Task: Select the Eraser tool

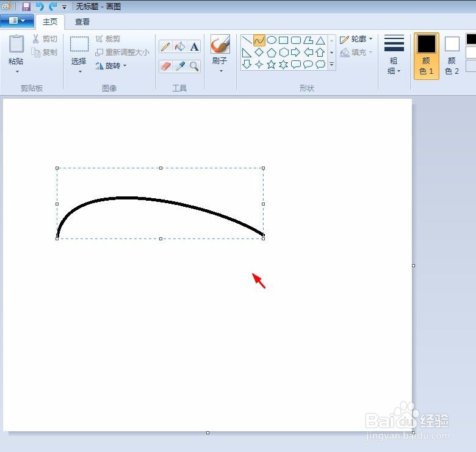Action: 165,66
